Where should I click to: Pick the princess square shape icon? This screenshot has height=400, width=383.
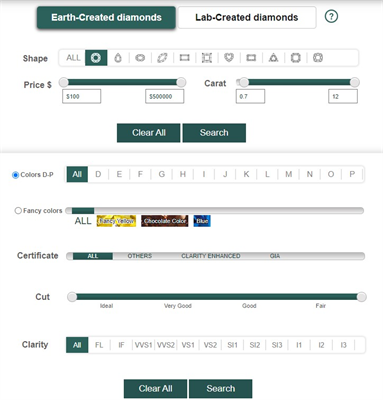(x=207, y=58)
